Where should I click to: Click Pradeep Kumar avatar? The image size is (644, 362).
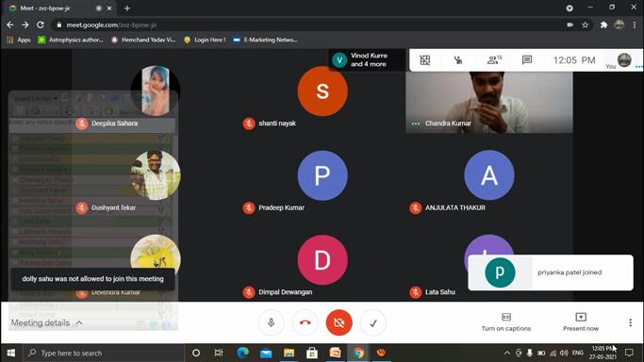click(x=322, y=175)
